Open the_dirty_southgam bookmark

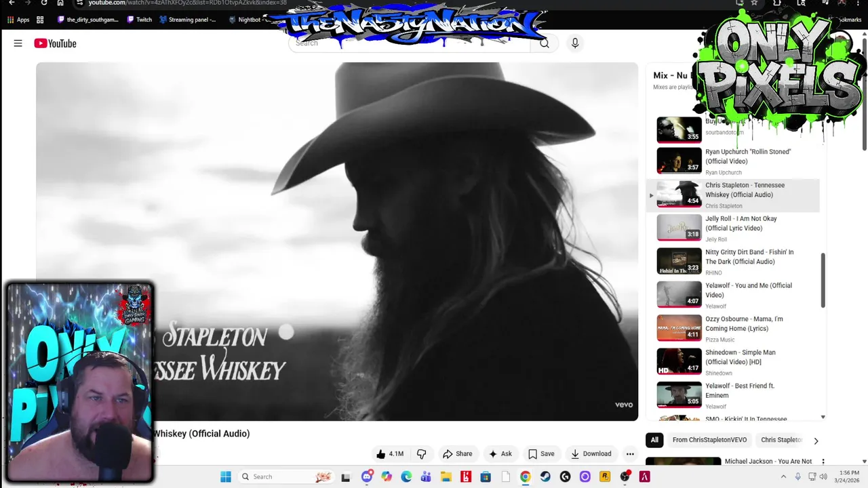88,20
